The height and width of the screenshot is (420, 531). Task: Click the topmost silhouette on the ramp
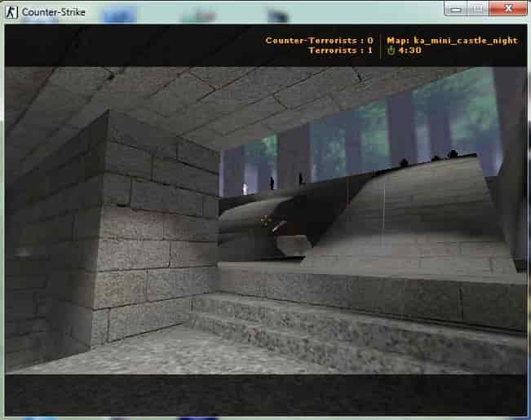(453, 154)
